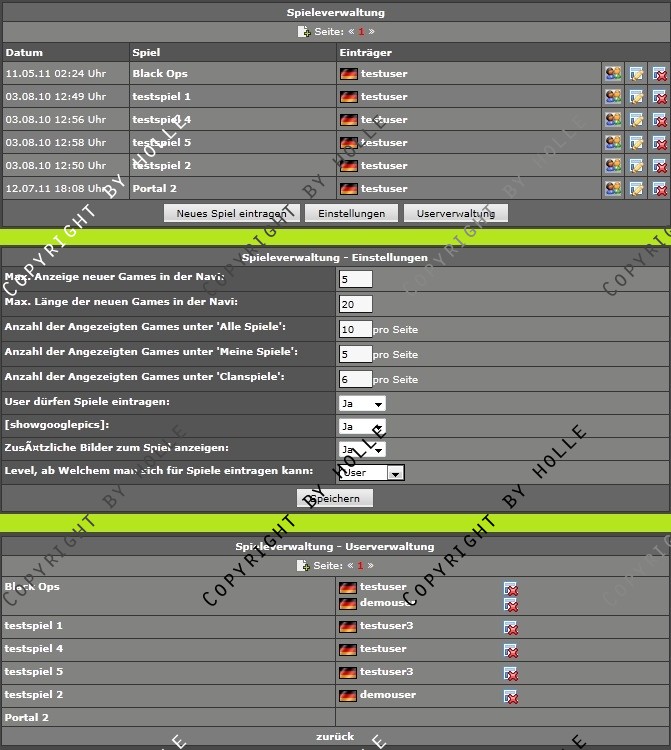The image size is (671, 750).
Task: Click the users icon for testspiel 2
Action: coord(613,165)
